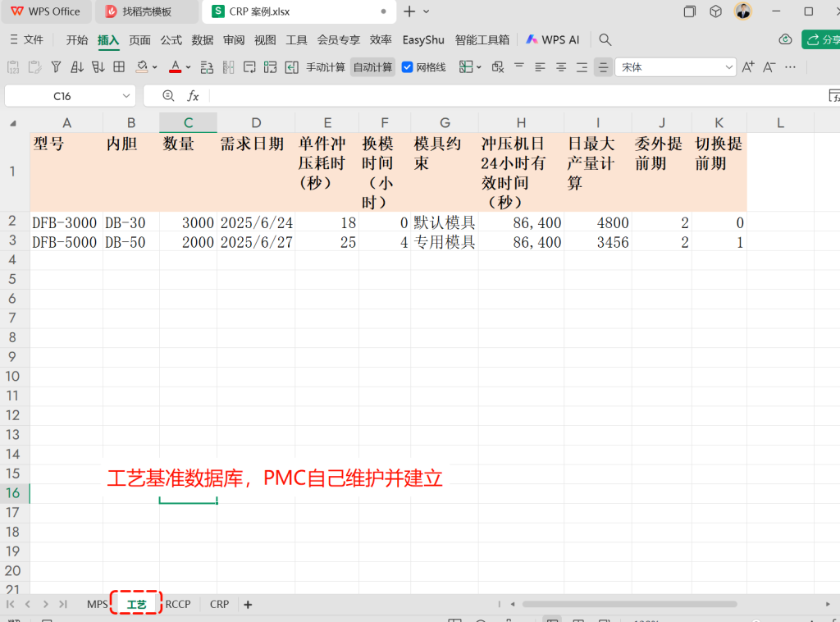This screenshot has height=622, width=840.
Task: Sort ascending with the A-Z arrow icon
Action: point(76,67)
